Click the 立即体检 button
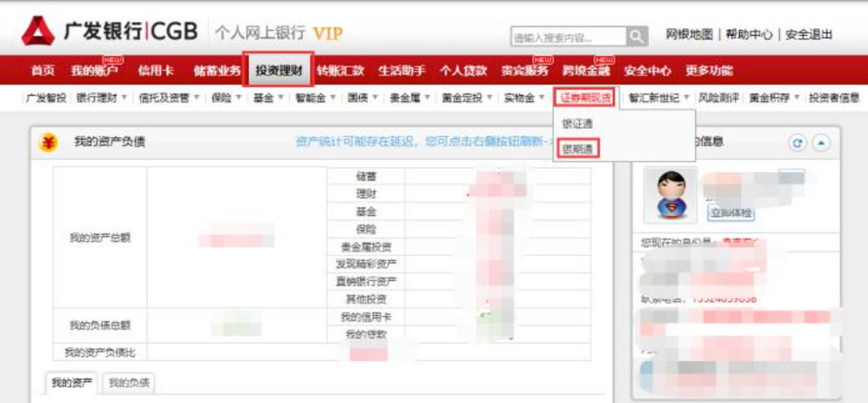Image resolution: width=868 pixels, height=403 pixels. (x=731, y=213)
